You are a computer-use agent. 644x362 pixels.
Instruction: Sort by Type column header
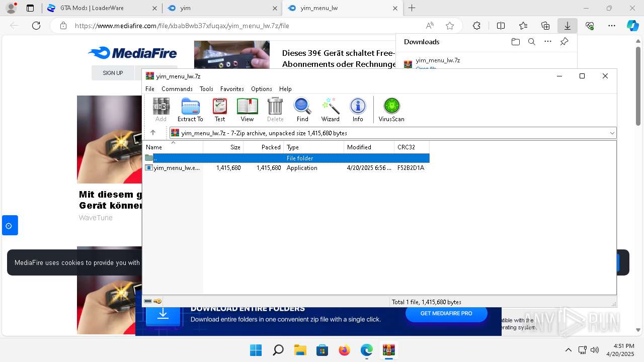pos(314,147)
